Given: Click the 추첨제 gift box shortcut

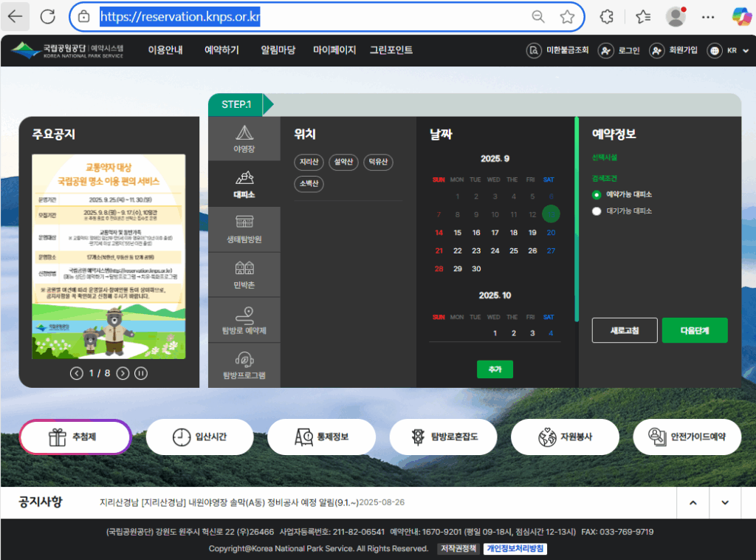Looking at the screenshot, I should [x=75, y=437].
